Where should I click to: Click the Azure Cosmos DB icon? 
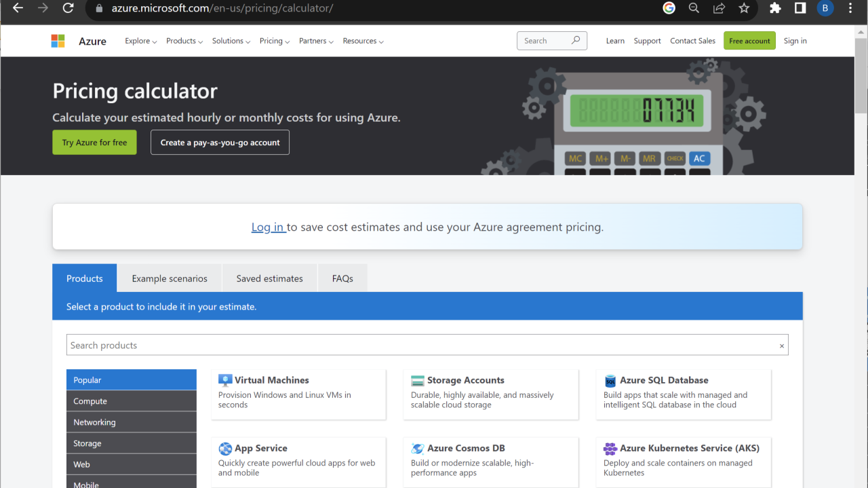pyautogui.click(x=418, y=449)
